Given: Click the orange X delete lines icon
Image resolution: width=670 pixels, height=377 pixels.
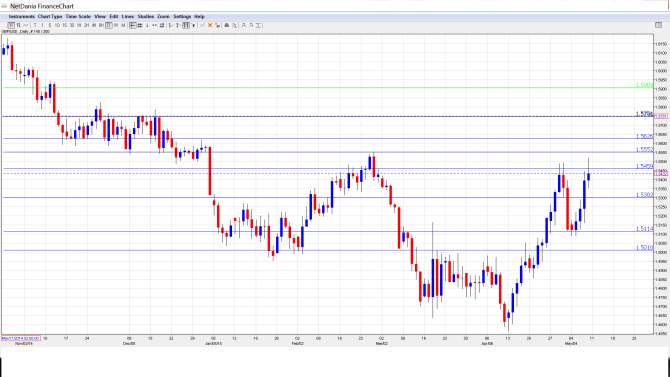Looking at the screenshot, I should [210, 26].
